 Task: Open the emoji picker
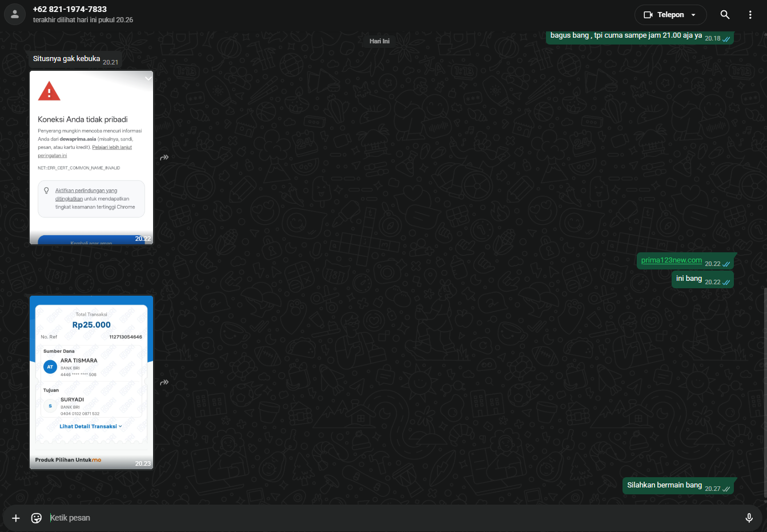pyautogui.click(x=37, y=518)
